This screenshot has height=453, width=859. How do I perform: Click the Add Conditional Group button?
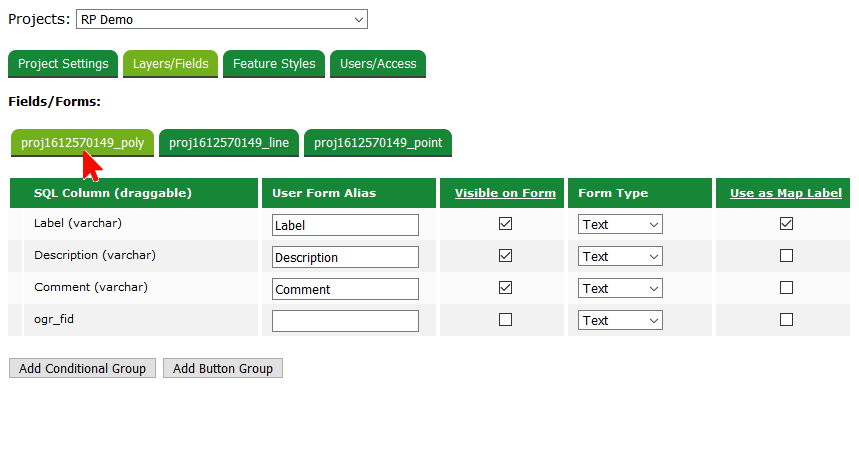(82, 369)
